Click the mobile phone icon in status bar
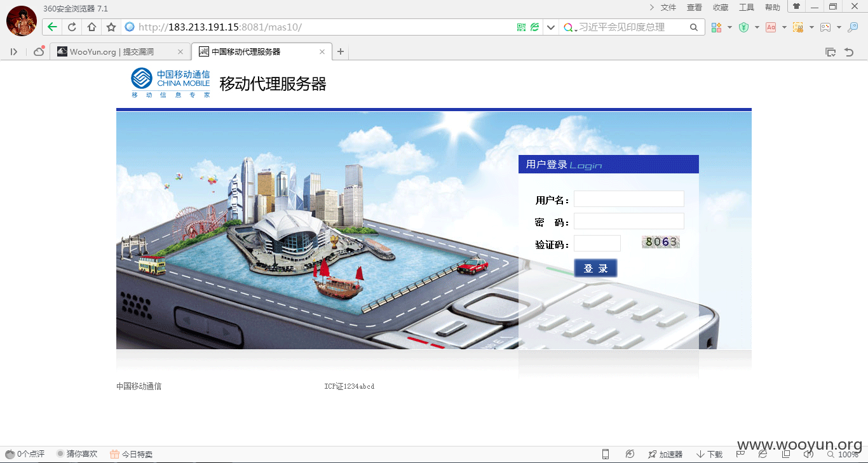The height and width of the screenshot is (463, 868). pyautogui.click(x=606, y=454)
